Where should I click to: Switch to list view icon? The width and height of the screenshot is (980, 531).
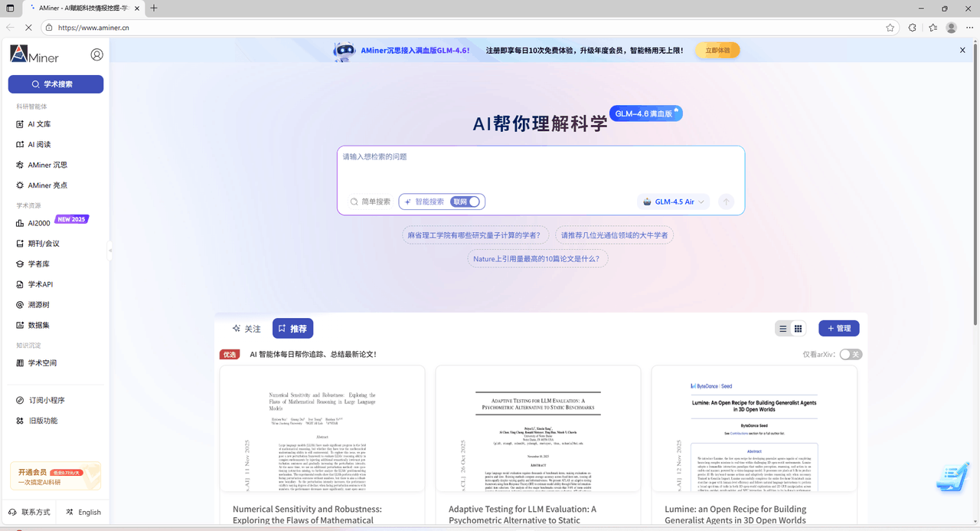(x=782, y=329)
